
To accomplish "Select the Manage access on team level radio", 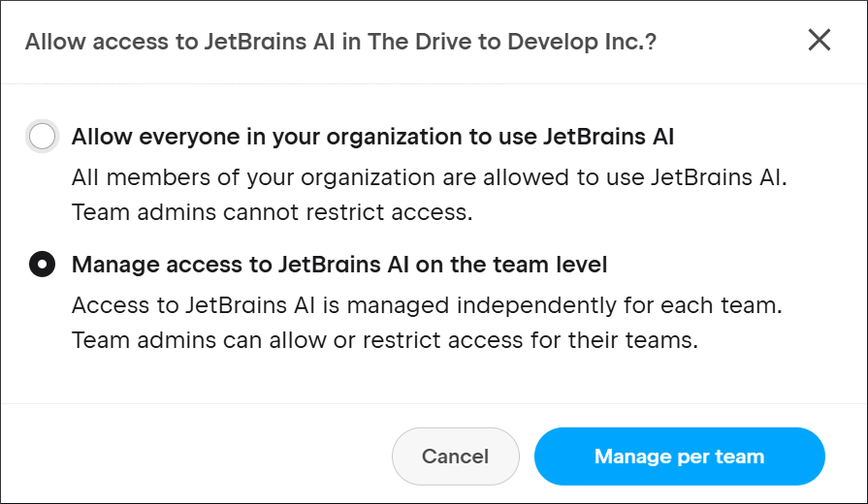I will click(x=43, y=264).
